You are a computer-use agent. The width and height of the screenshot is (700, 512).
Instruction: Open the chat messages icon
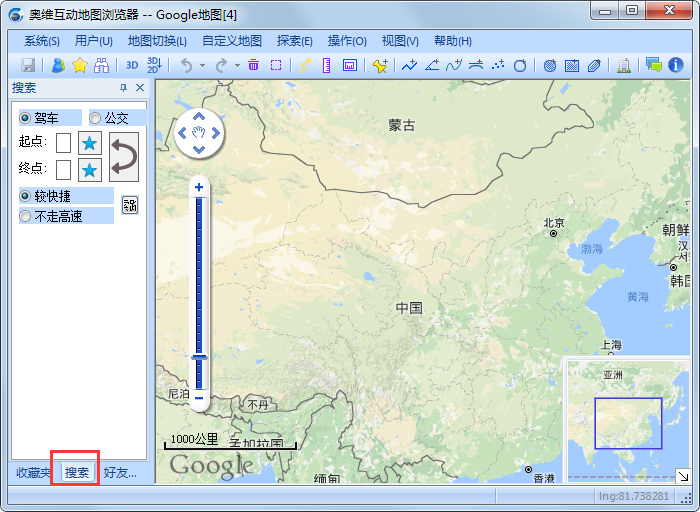pos(654,65)
